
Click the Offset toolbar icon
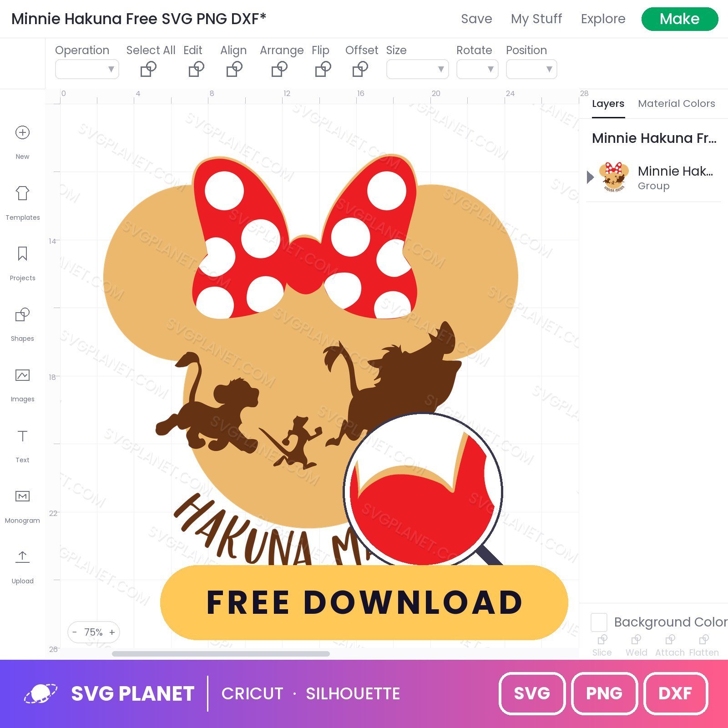click(x=360, y=69)
